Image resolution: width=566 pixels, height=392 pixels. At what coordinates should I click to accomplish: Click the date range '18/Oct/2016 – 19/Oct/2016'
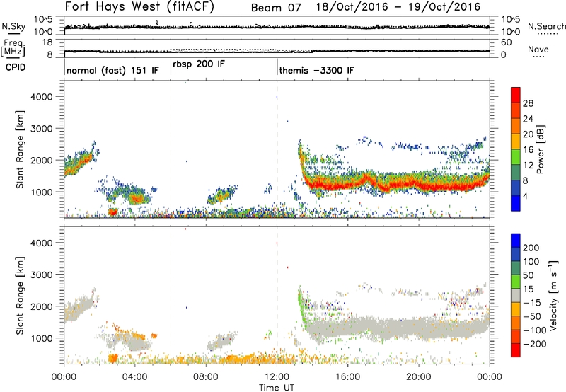[398, 7]
